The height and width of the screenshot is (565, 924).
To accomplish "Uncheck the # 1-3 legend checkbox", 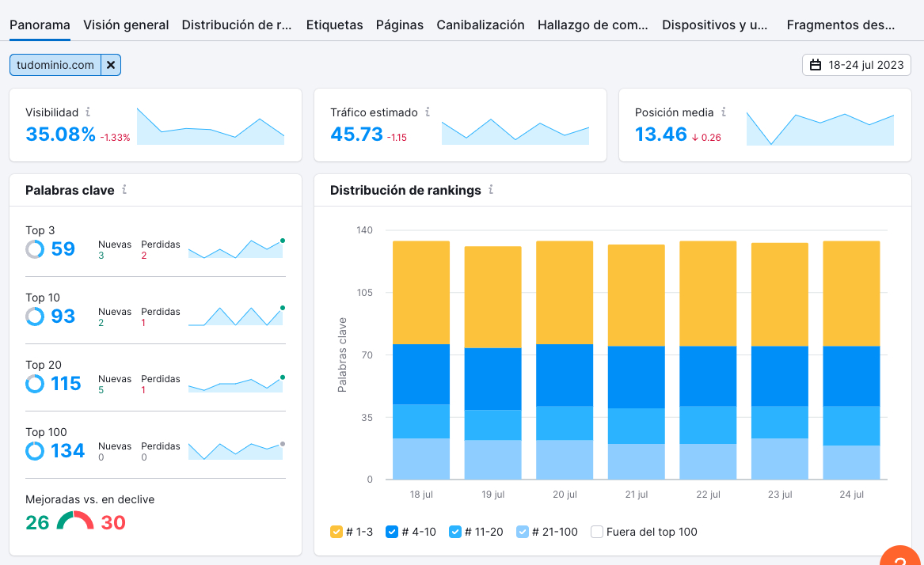I will [337, 532].
